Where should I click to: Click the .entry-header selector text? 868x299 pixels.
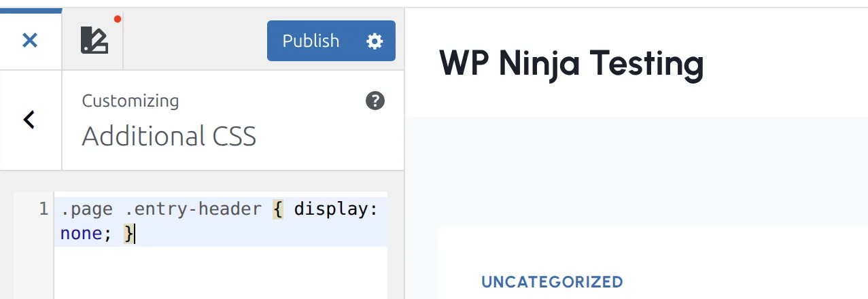(x=193, y=209)
